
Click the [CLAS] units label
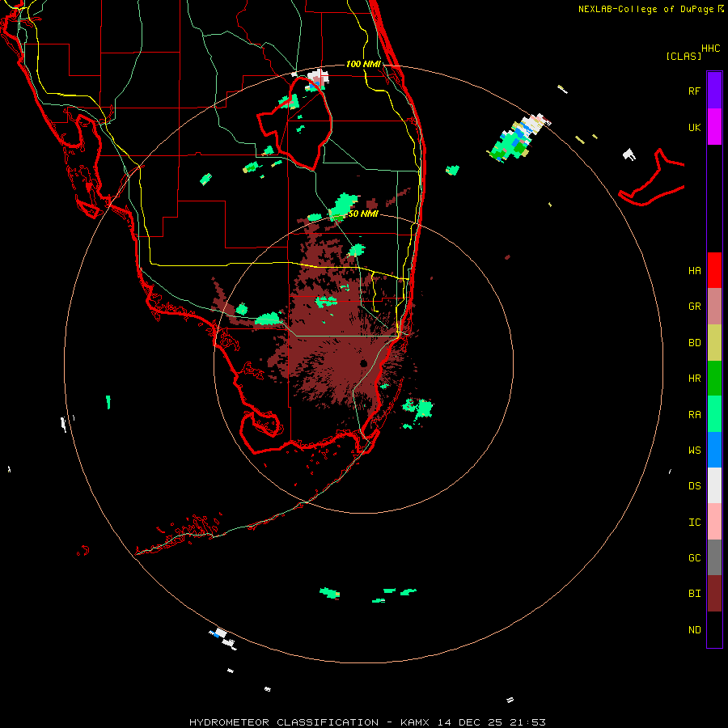point(684,56)
